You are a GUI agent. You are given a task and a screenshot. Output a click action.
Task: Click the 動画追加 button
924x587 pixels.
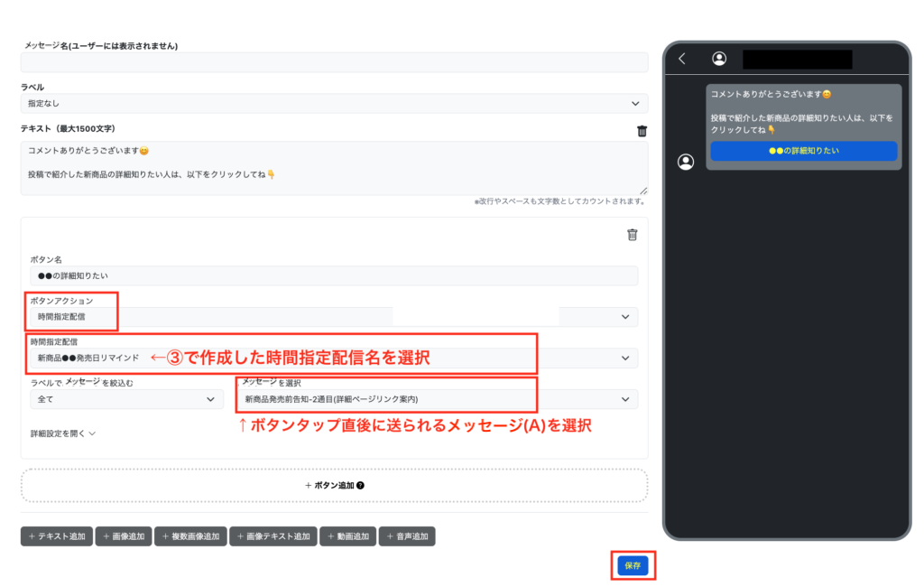coord(348,536)
